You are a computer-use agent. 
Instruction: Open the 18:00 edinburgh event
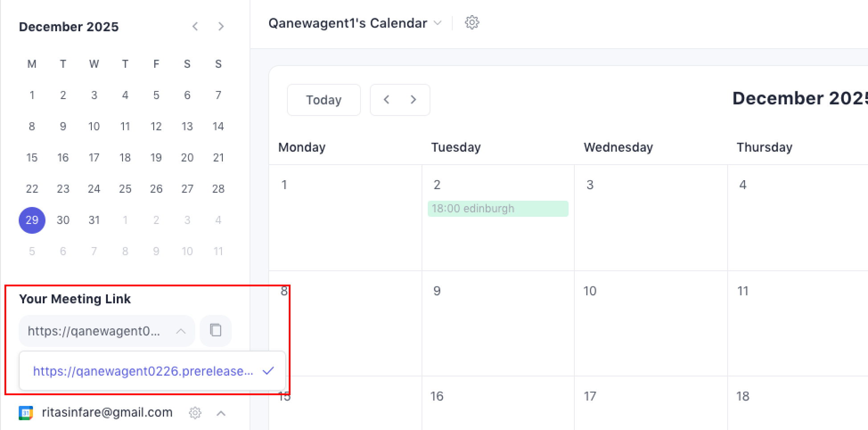pyautogui.click(x=498, y=209)
